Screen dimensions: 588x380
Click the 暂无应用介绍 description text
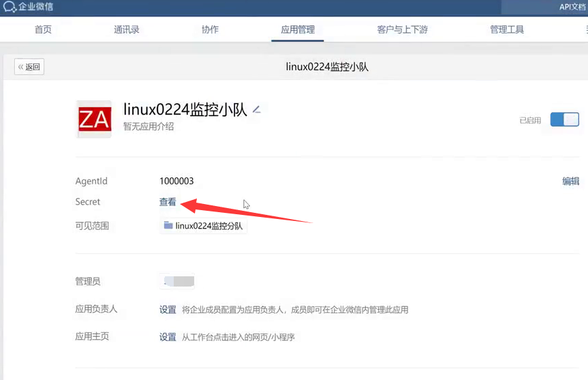[149, 126]
